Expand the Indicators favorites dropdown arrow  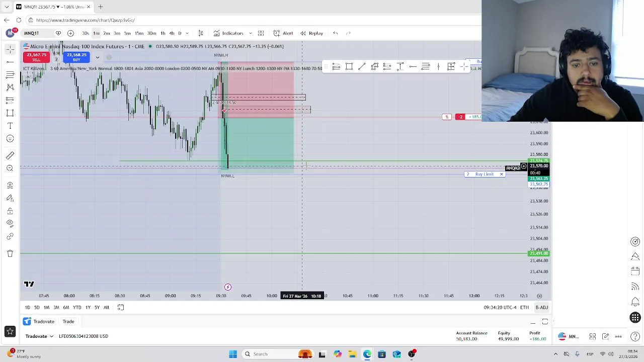(x=250, y=33)
